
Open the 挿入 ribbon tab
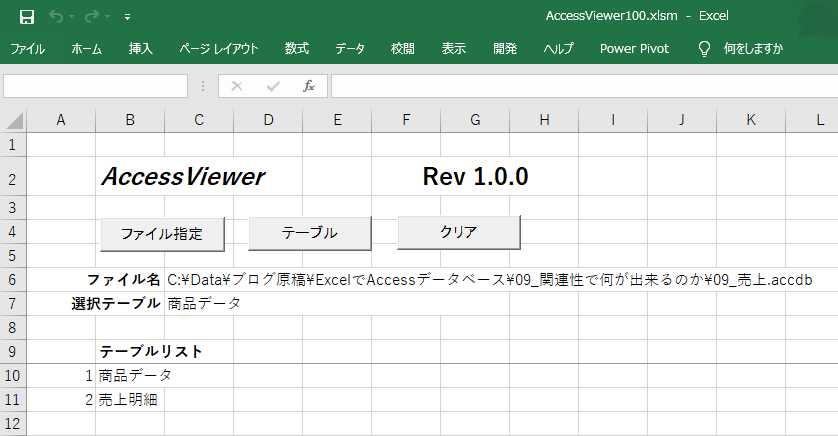(141, 49)
